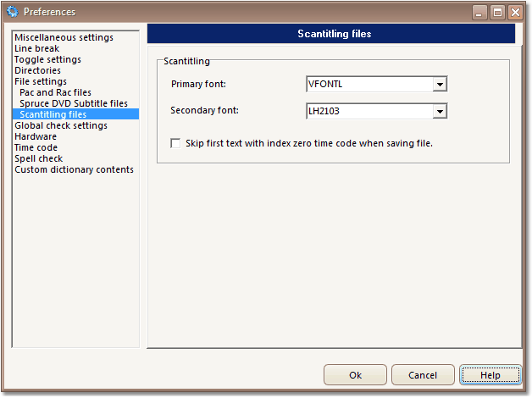The height and width of the screenshot is (398, 532).
Task: Open Global check settings page
Action: (61, 126)
